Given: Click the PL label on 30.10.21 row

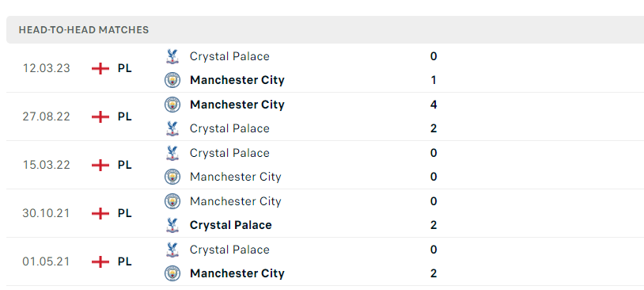Looking at the screenshot, I should click(x=124, y=213).
